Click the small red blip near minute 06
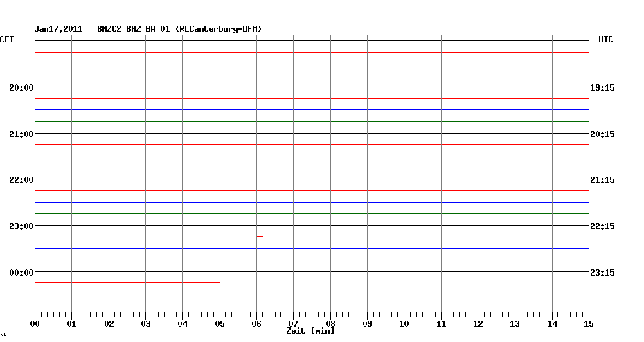Viewport: 644px width, 342px height. [x=260, y=236]
